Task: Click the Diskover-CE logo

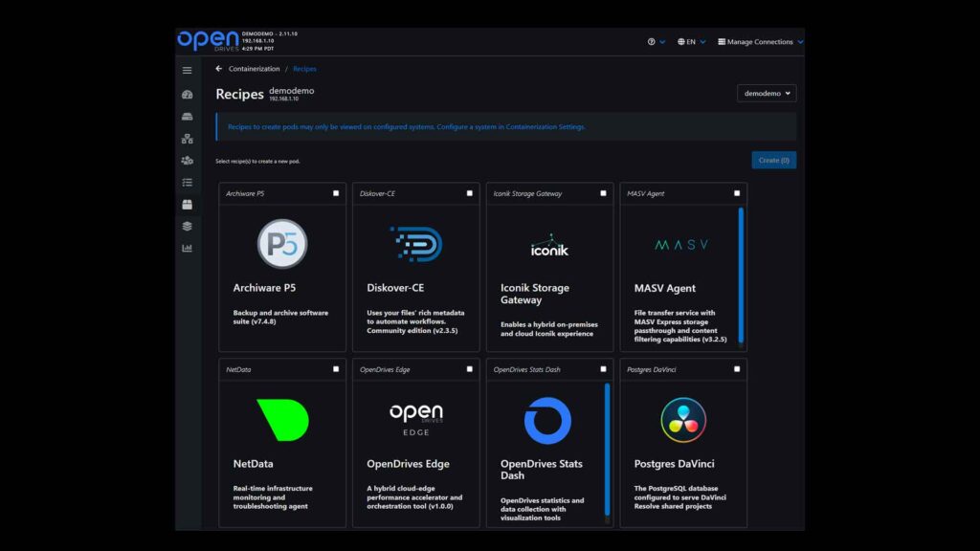Action: [x=416, y=244]
